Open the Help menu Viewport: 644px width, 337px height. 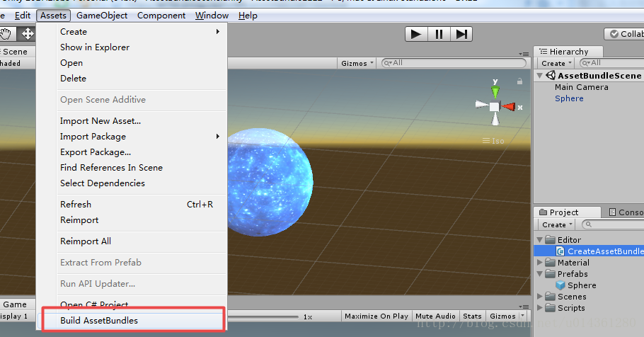[248, 16]
